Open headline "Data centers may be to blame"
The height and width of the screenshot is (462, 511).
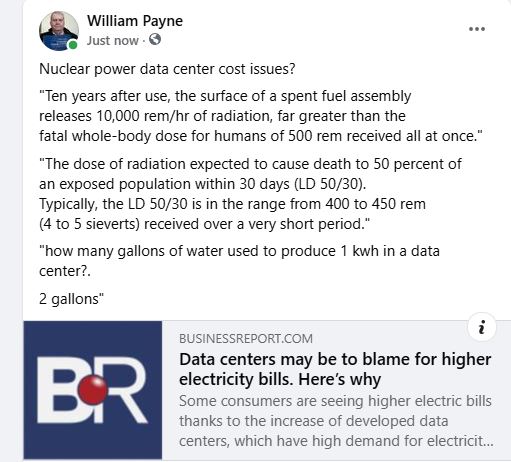335,369
